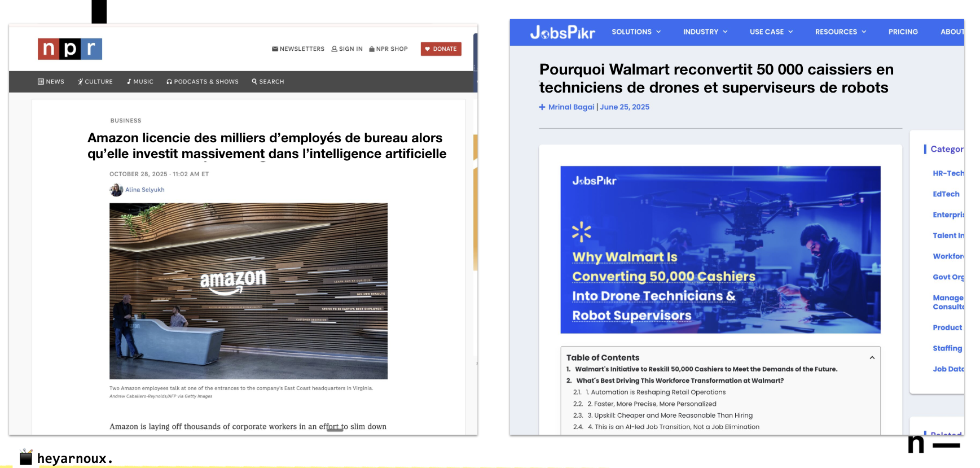Click the Amazon headquarters photo
Image resolution: width=980 pixels, height=468 pixels.
pos(248,291)
